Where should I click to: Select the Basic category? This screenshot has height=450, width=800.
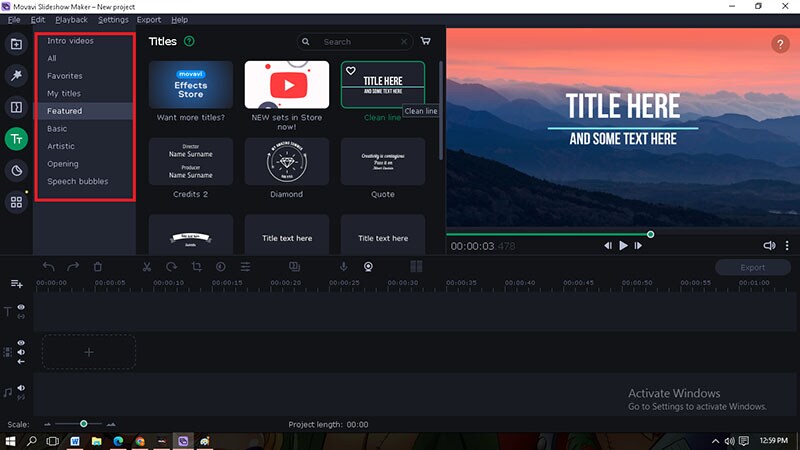coord(57,129)
